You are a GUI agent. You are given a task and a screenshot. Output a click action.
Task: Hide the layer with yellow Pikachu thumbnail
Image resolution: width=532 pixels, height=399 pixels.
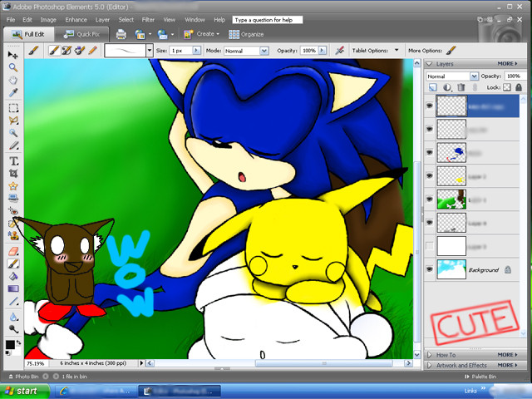(429, 175)
